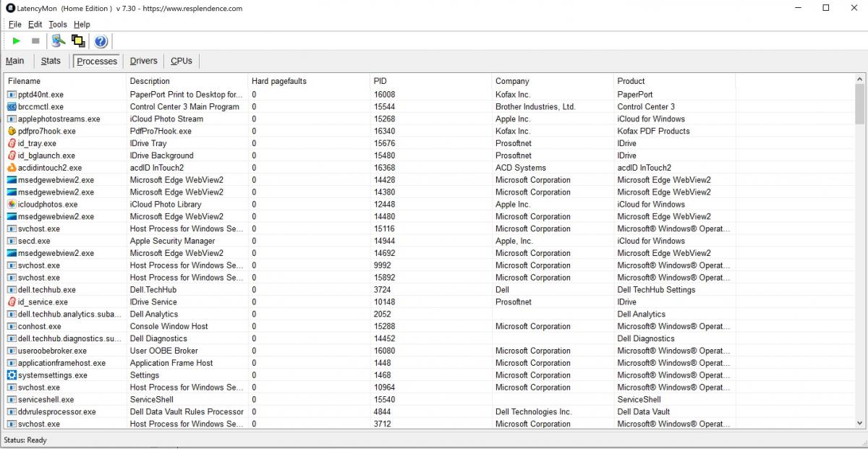Click the orange icon beside pdfpro7hook.exe
This screenshot has width=868, height=449.
[x=12, y=132]
